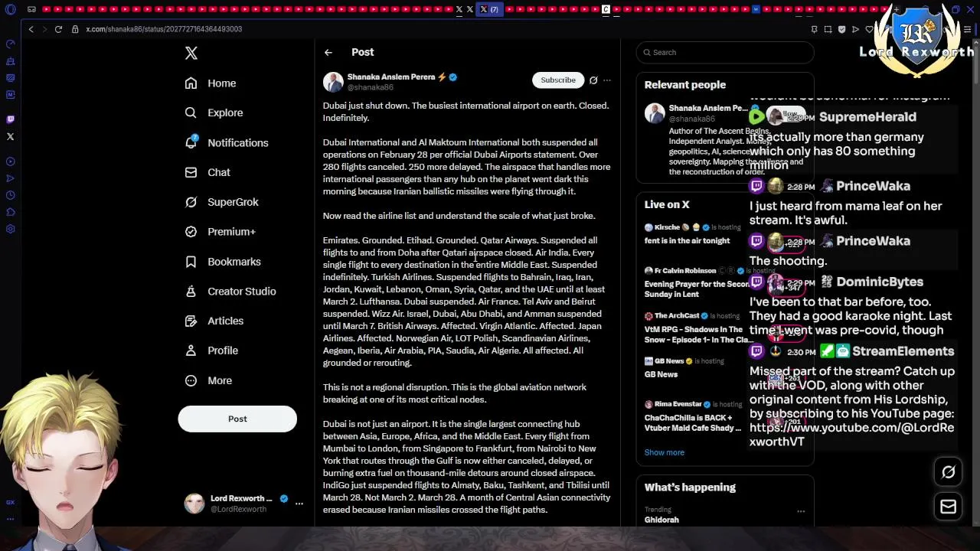Go back using browser back arrow
The height and width of the screenshot is (551, 980).
point(31,29)
